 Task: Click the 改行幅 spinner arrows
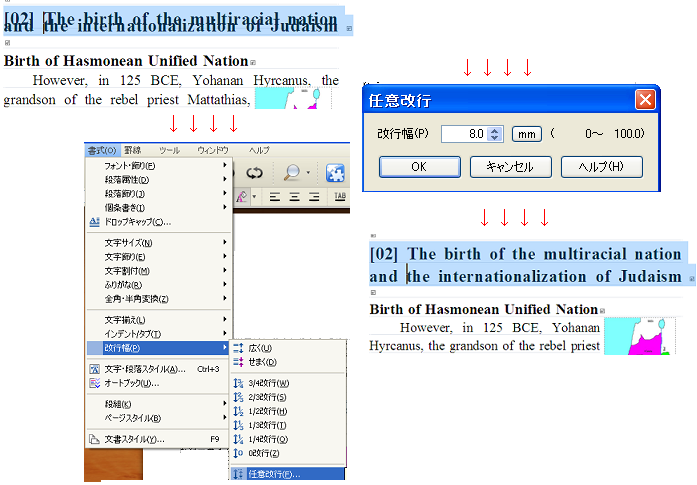495,133
